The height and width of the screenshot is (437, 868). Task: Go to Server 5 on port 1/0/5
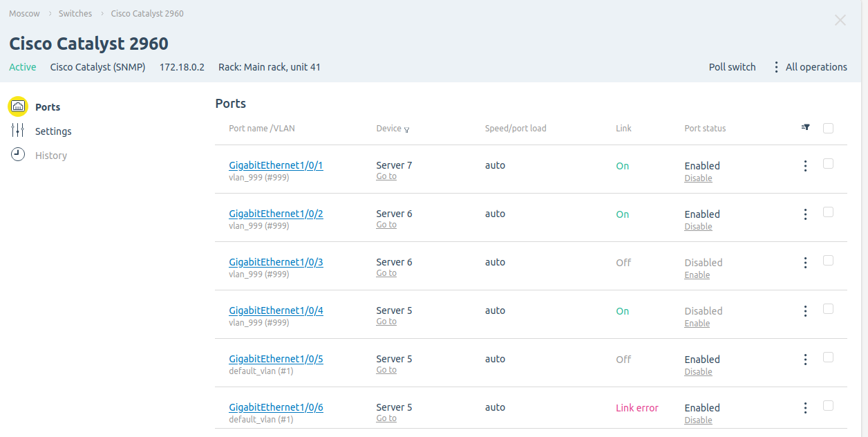(x=386, y=370)
